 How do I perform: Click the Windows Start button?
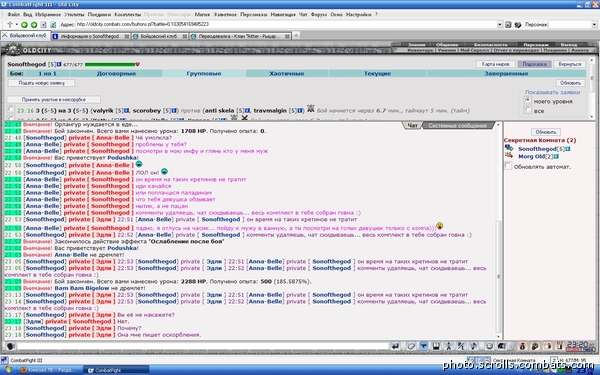pyautogui.click(x=8, y=370)
